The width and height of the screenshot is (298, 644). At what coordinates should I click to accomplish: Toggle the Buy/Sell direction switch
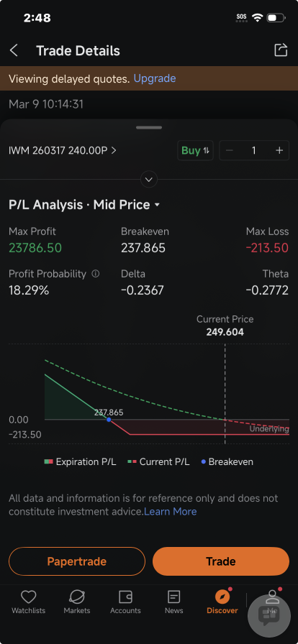click(195, 151)
